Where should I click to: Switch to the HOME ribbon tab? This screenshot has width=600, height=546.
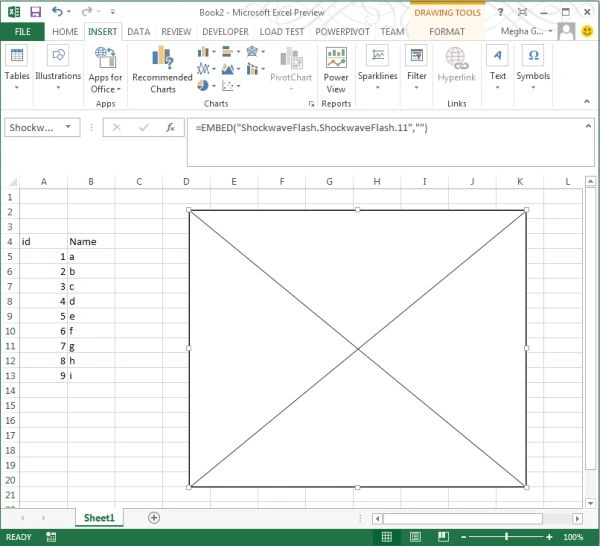65,32
